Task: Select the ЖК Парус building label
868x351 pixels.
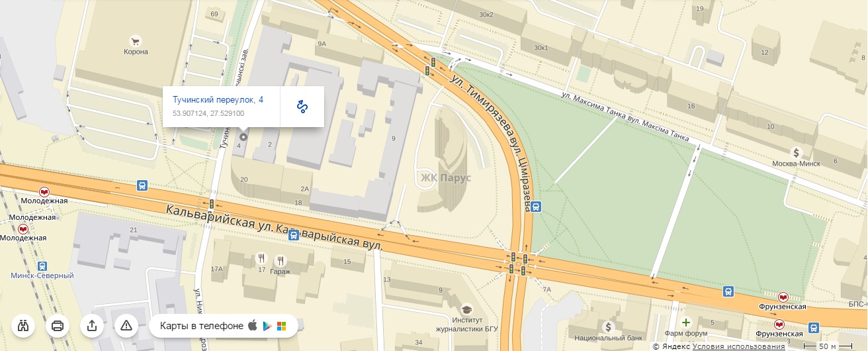Action: click(446, 178)
